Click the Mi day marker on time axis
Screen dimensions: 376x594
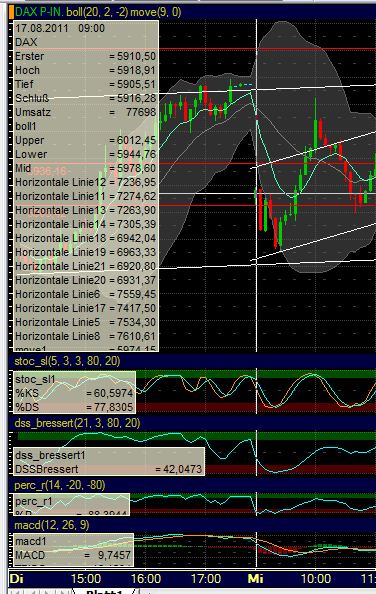coord(256,578)
